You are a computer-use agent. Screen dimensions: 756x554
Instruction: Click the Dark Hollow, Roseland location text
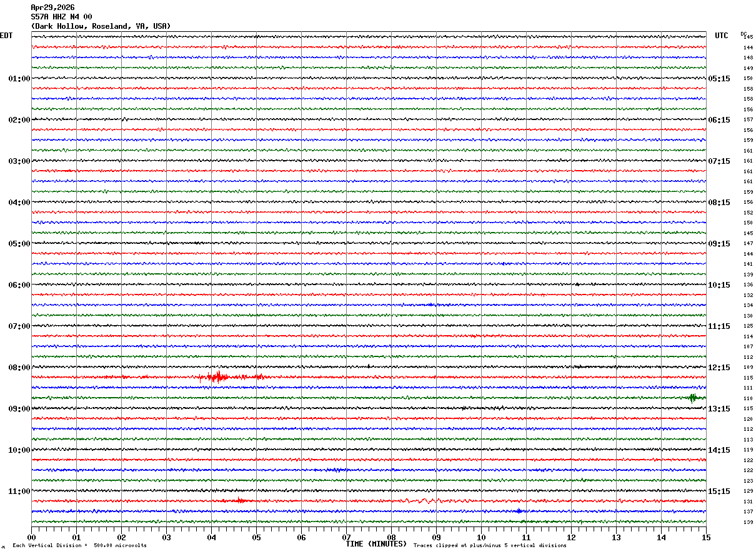[101, 26]
